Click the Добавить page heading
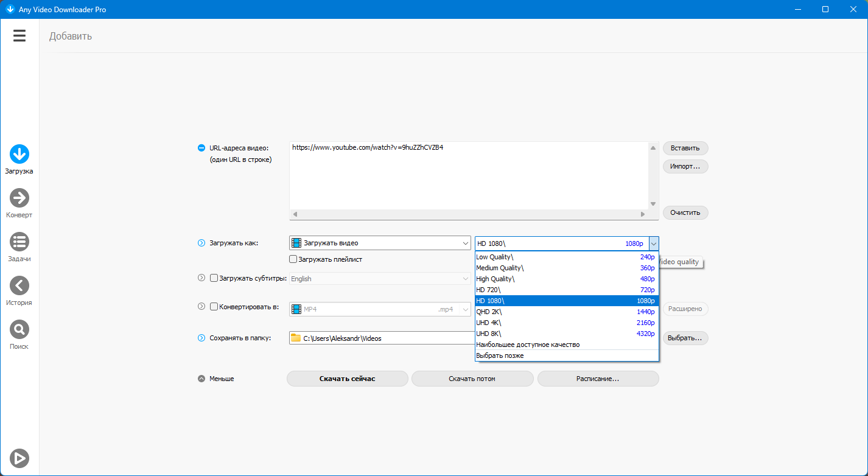The height and width of the screenshot is (476, 868). pyautogui.click(x=71, y=36)
